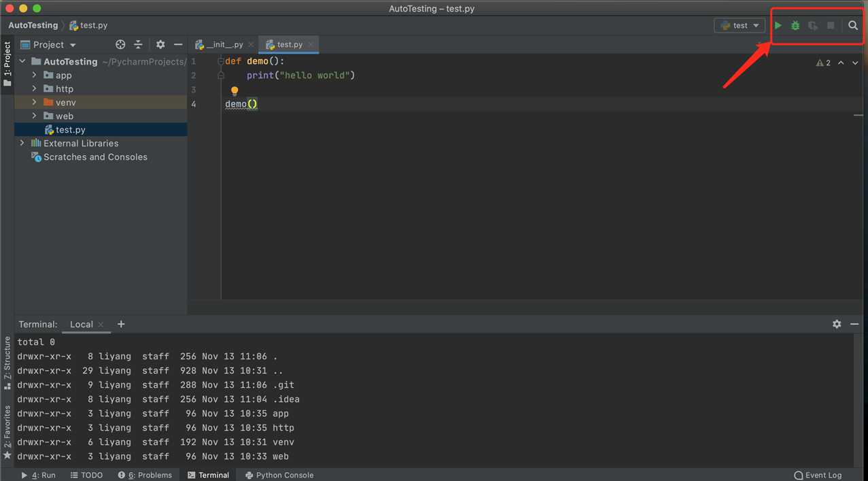Viewport: 868px width, 481px height.
Task: Open Project panel settings gear
Action: point(160,44)
